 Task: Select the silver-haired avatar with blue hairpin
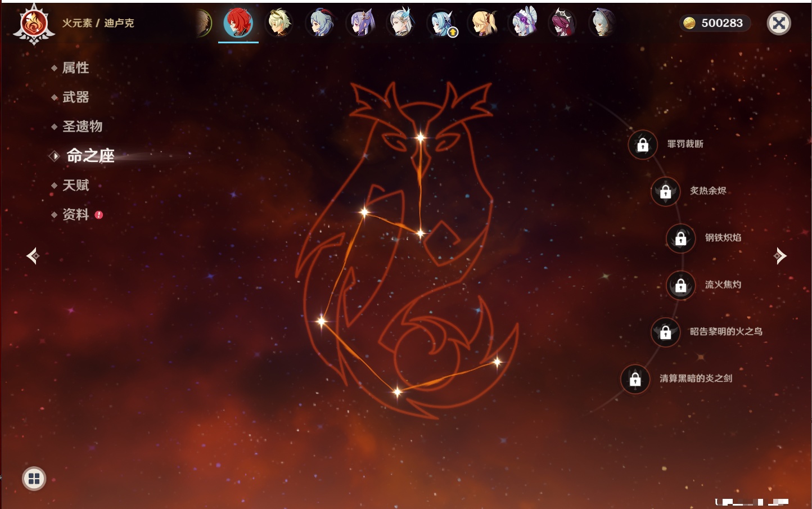click(402, 23)
